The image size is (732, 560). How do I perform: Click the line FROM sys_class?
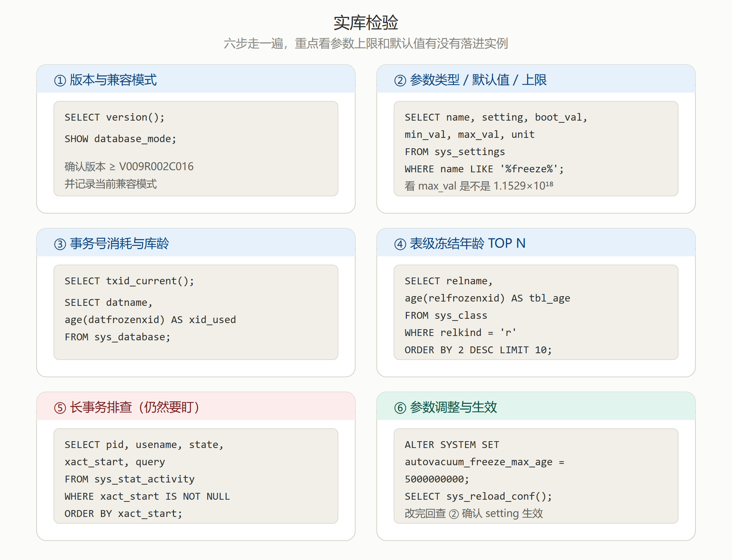[x=446, y=316]
